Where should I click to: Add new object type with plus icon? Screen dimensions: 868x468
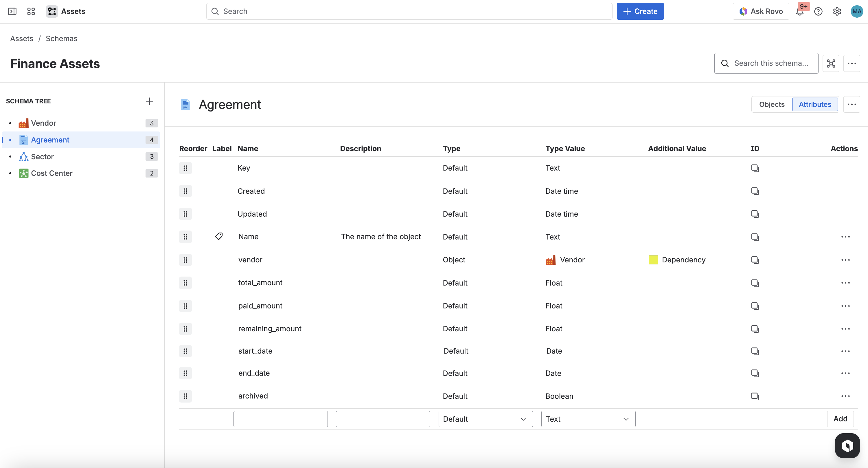[150, 101]
